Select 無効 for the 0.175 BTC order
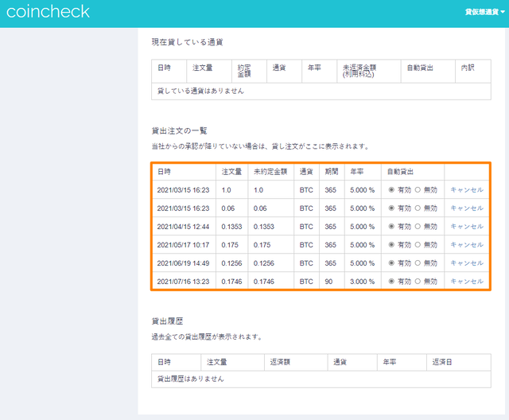 tap(418, 245)
